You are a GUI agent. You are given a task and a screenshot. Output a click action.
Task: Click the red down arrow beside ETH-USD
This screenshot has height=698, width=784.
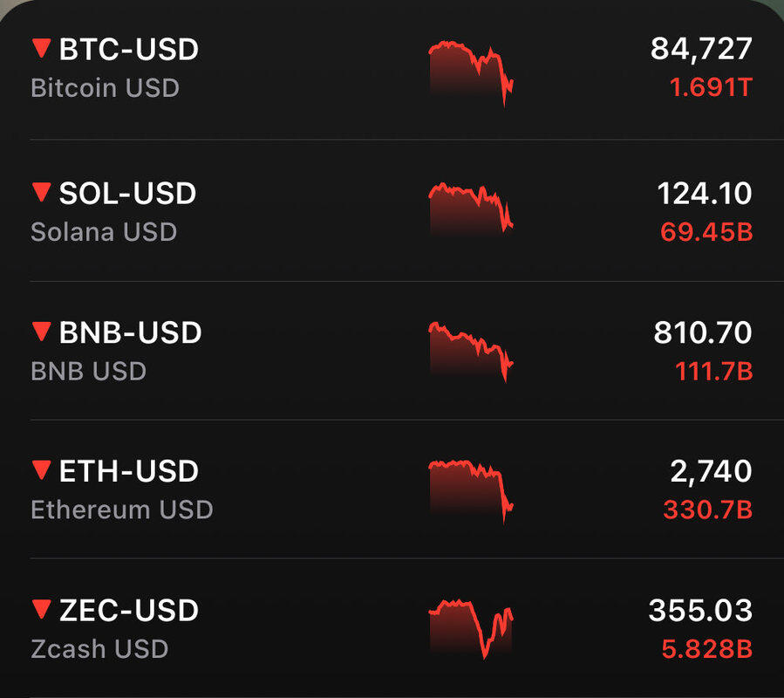(41, 470)
